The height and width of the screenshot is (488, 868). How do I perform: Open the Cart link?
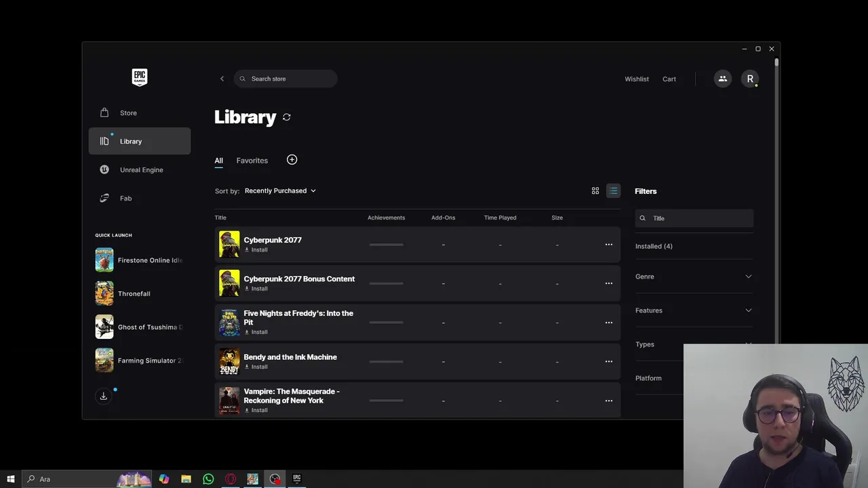click(669, 79)
